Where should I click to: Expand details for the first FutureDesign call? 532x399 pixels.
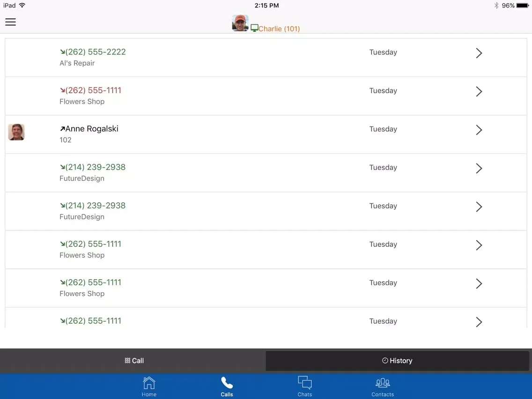point(479,168)
